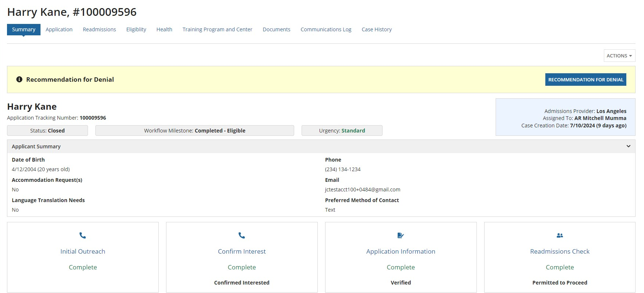Click the Case Creation Date 7/10/2024 text
This screenshot has height=293, width=644.
pyautogui.click(x=574, y=126)
